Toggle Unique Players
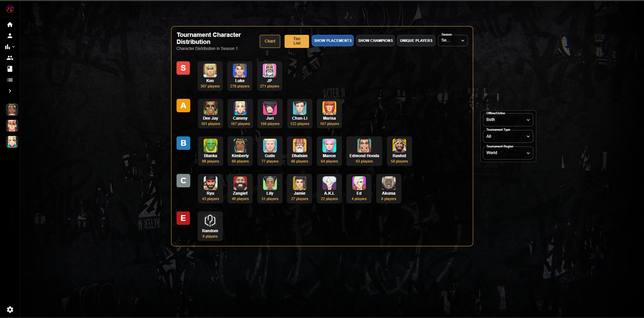The height and width of the screenshot is (318, 644). click(x=416, y=41)
